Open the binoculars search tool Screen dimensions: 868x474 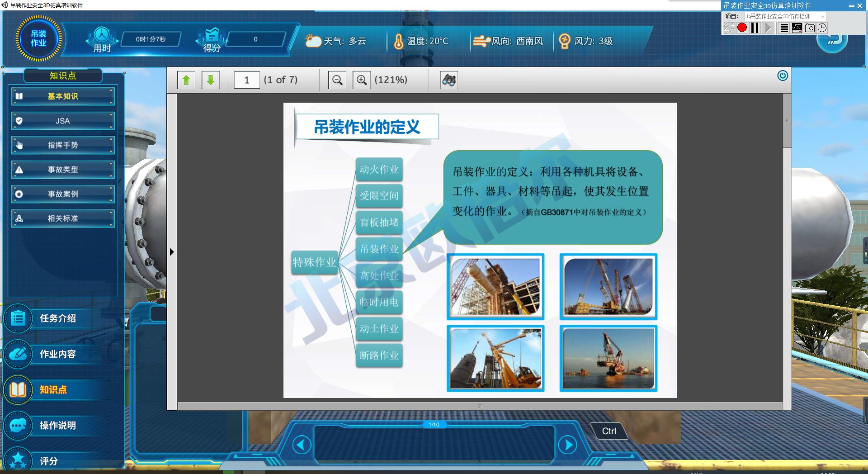449,80
